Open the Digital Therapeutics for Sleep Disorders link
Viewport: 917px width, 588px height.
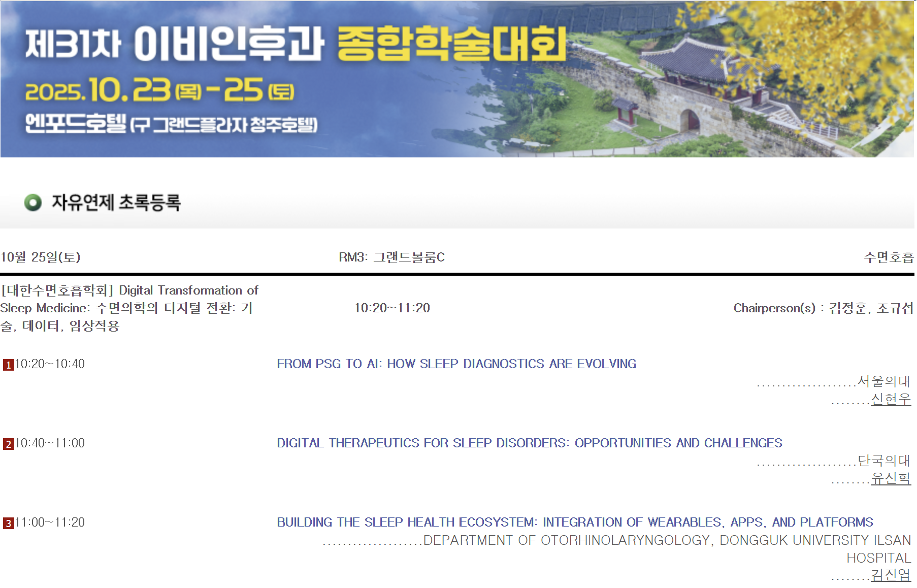[x=529, y=443]
